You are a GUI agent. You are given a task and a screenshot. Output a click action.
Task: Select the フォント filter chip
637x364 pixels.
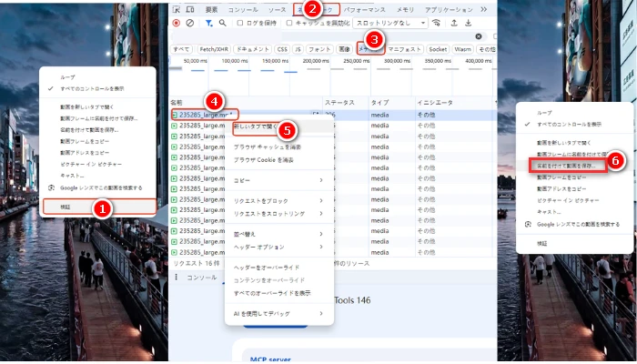319,49
